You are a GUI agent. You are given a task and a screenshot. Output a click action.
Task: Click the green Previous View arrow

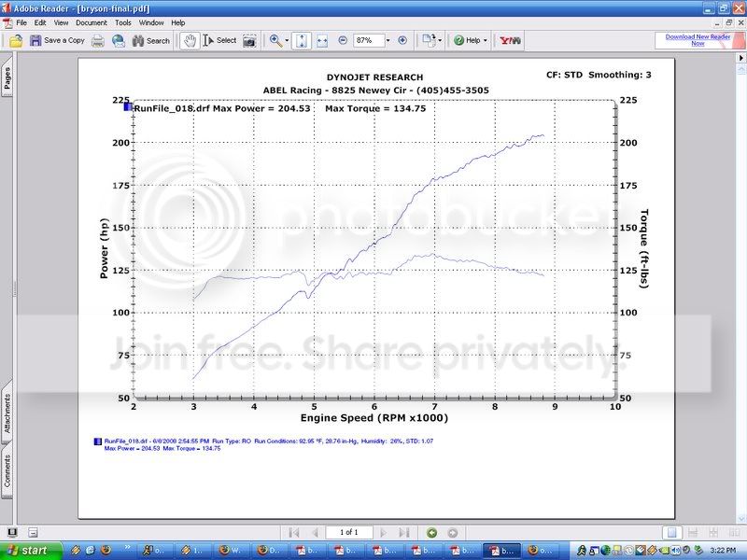pos(431,532)
